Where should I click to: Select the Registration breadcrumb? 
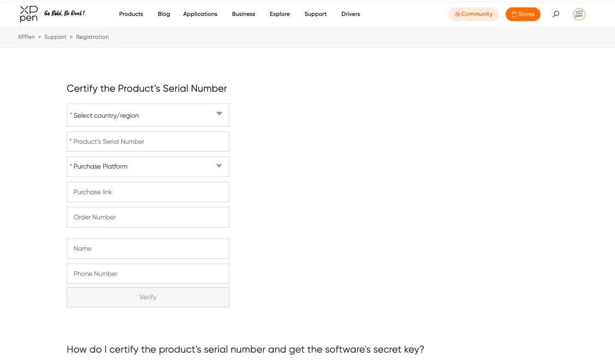(x=92, y=37)
